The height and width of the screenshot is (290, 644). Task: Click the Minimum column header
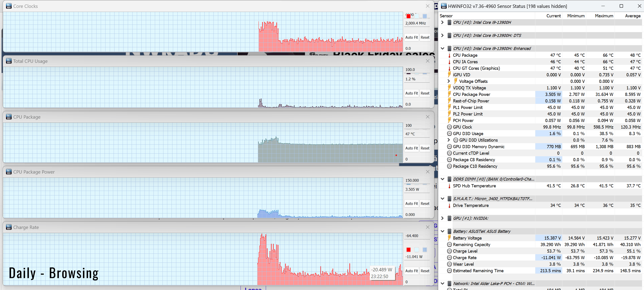tap(574, 16)
